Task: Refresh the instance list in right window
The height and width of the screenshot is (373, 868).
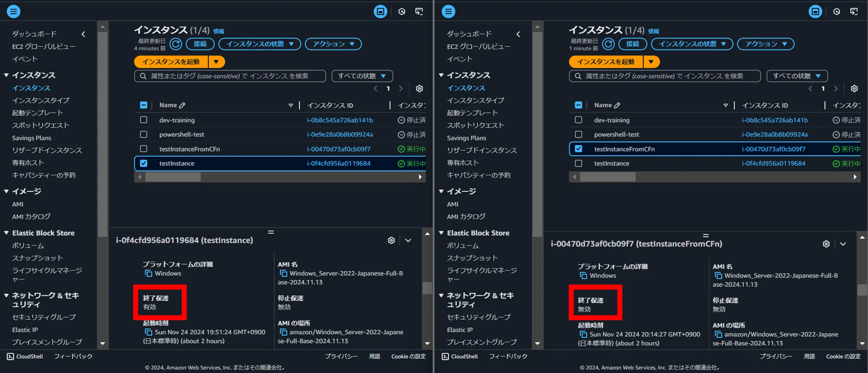Action: point(608,44)
